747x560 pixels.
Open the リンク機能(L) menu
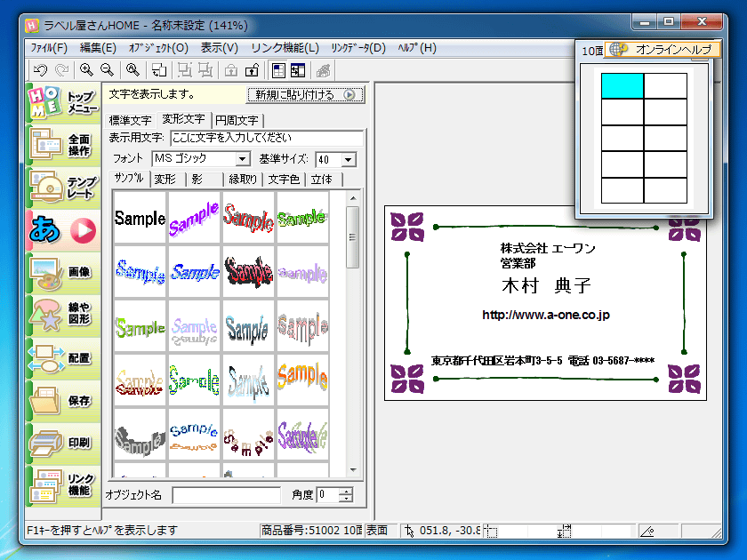pos(285,48)
